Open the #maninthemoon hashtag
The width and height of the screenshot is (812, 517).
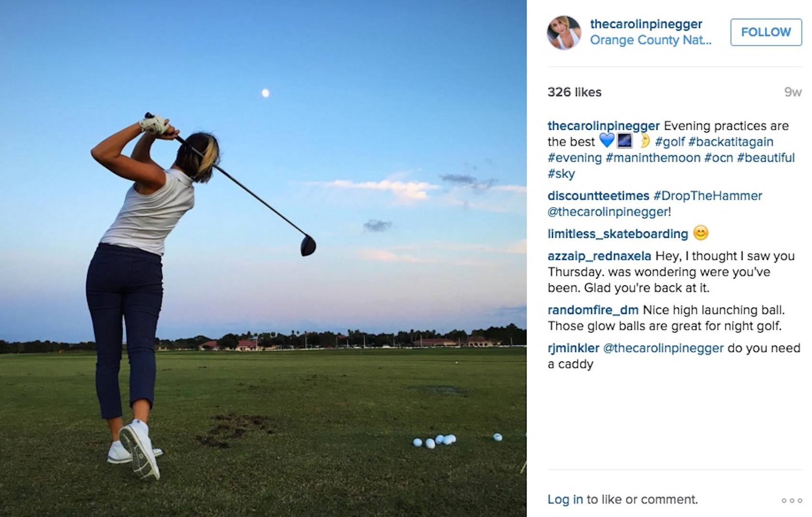[653, 158]
